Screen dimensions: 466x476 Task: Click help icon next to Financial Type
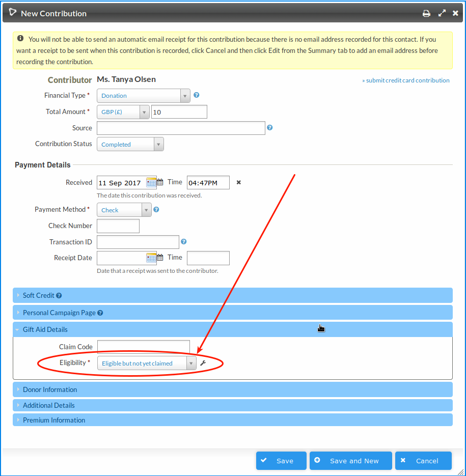click(197, 95)
